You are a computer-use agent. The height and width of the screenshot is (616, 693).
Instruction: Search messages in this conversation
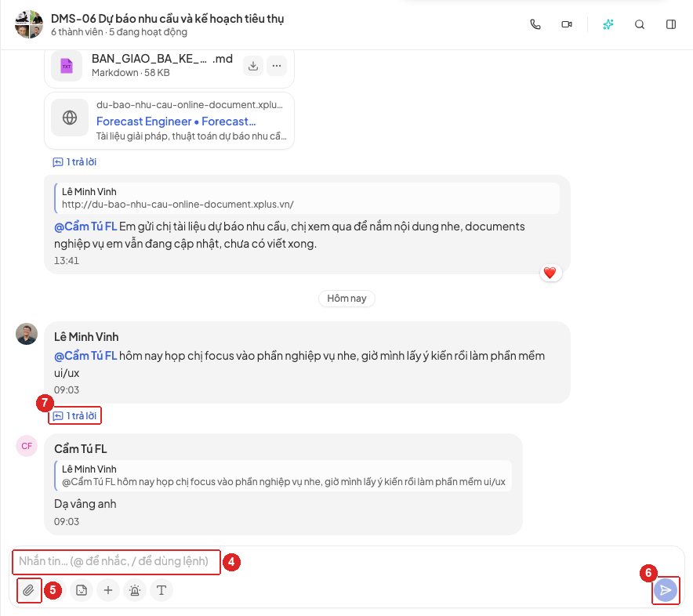(640, 24)
